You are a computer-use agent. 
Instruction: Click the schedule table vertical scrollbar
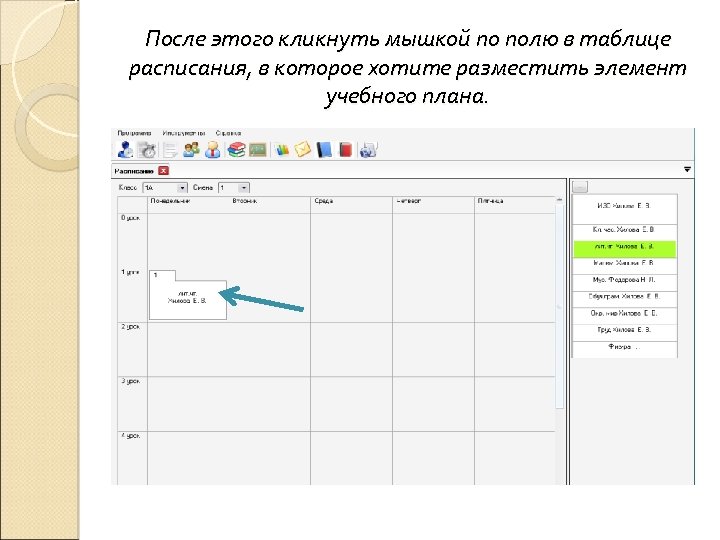pos(559,305)
